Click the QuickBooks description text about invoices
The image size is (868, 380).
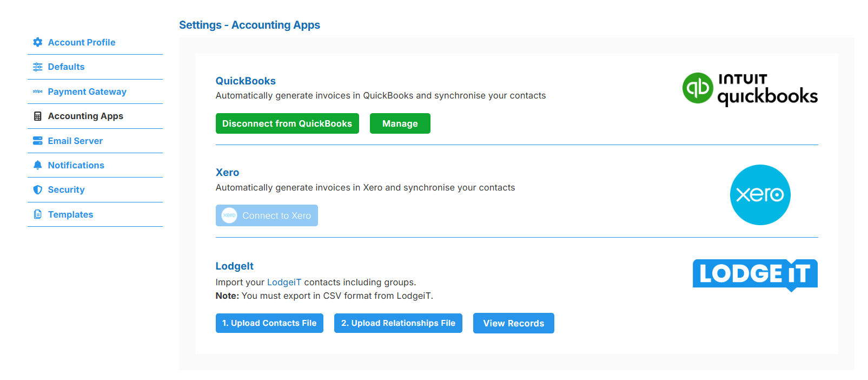pyautogui.click(x=381, y=95)
